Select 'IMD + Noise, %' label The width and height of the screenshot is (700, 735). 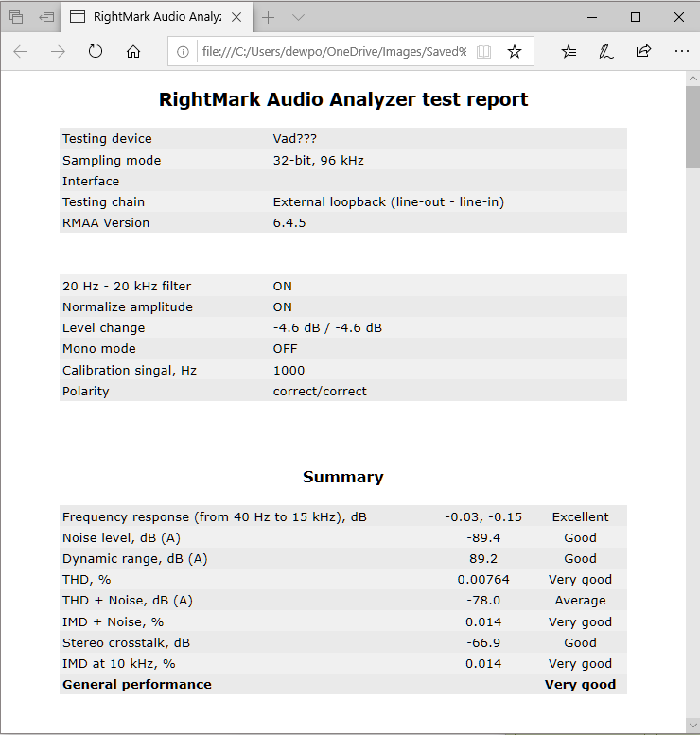click(x=113, y=622)
